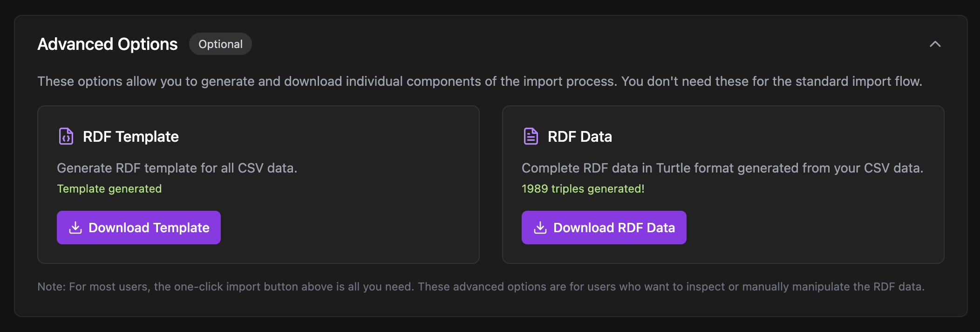Click the 'These options allow you' description text
This screenshot has height=332, width=980.
coord(480,82)
